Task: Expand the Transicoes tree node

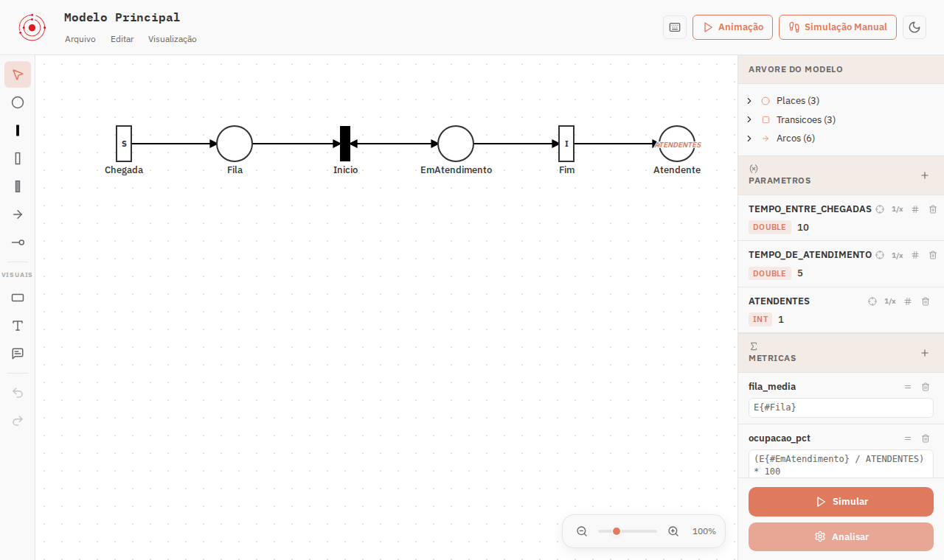Action: click(x=749, y=120)
